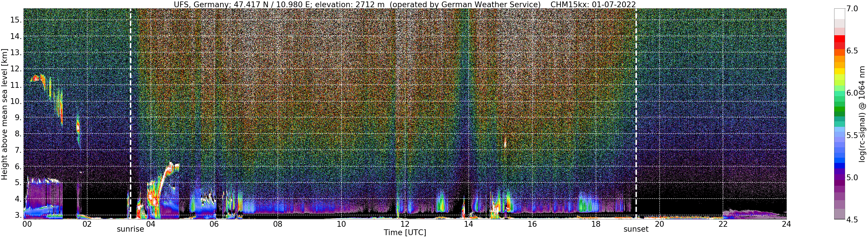Screen dimensions: 868x238
Task: Click the colorbar '5.0' tick value
Action: 852,177
